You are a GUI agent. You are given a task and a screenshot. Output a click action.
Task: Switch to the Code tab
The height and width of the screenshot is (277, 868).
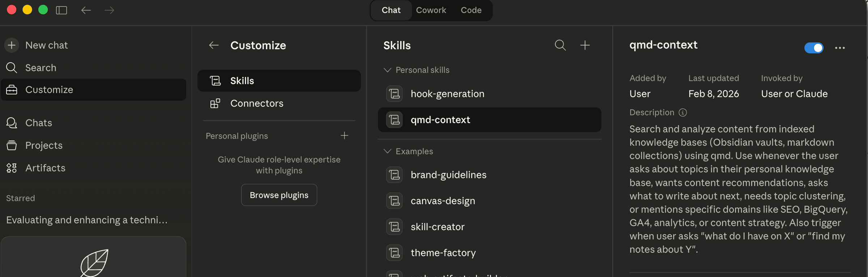(471, 10)
